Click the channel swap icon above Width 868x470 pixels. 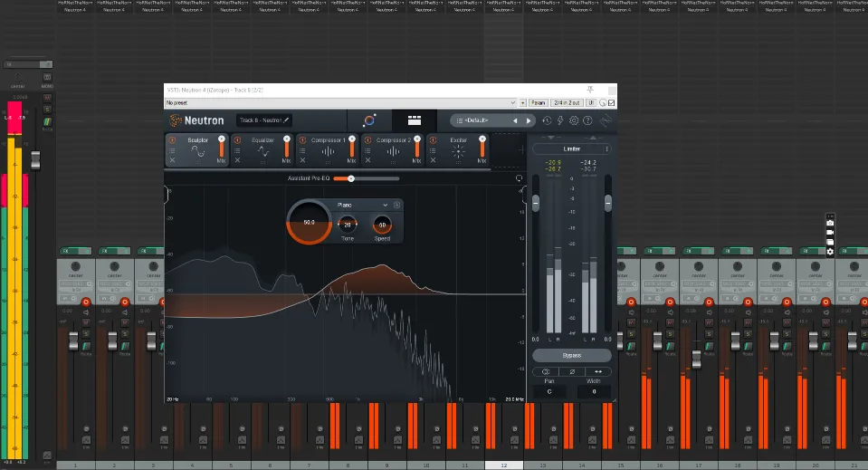[x=598, y=371]
